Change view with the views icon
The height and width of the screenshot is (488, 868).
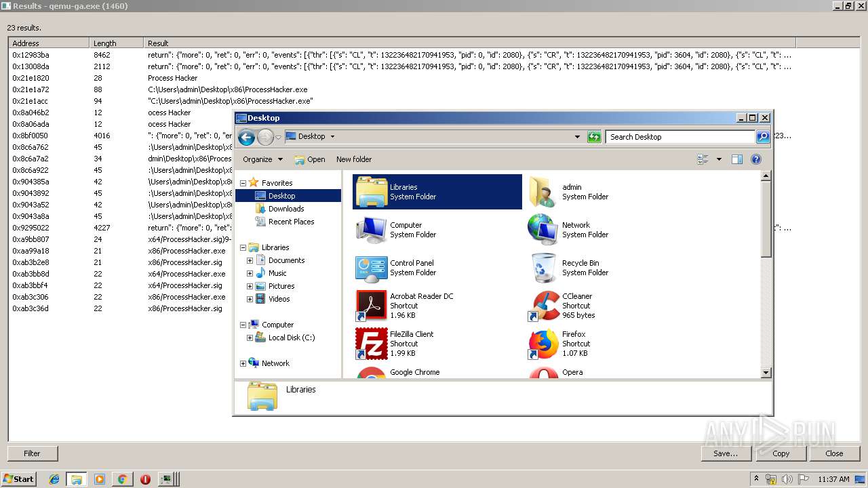click(703, 159)
